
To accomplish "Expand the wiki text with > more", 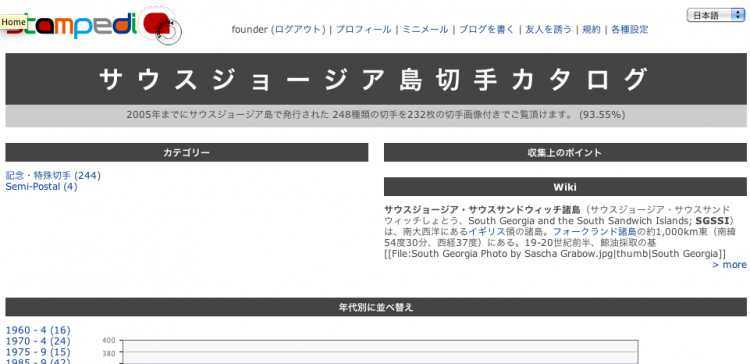I will 729,265.
